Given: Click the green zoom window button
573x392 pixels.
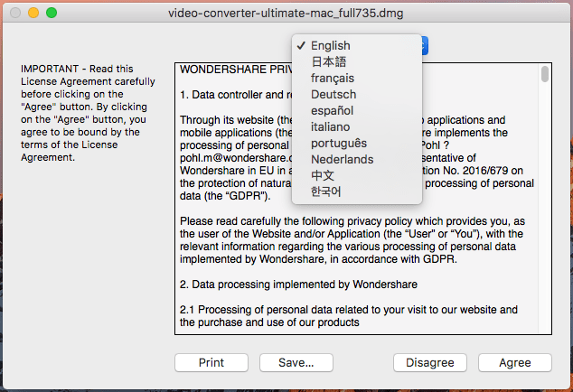Looking at the screenshot, I should [52, 13].
